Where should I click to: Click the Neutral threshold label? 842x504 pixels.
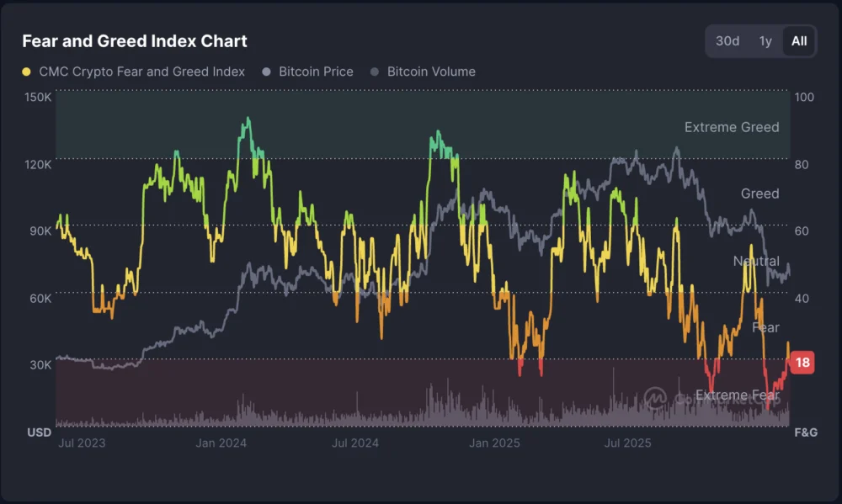tap(756, 262)
